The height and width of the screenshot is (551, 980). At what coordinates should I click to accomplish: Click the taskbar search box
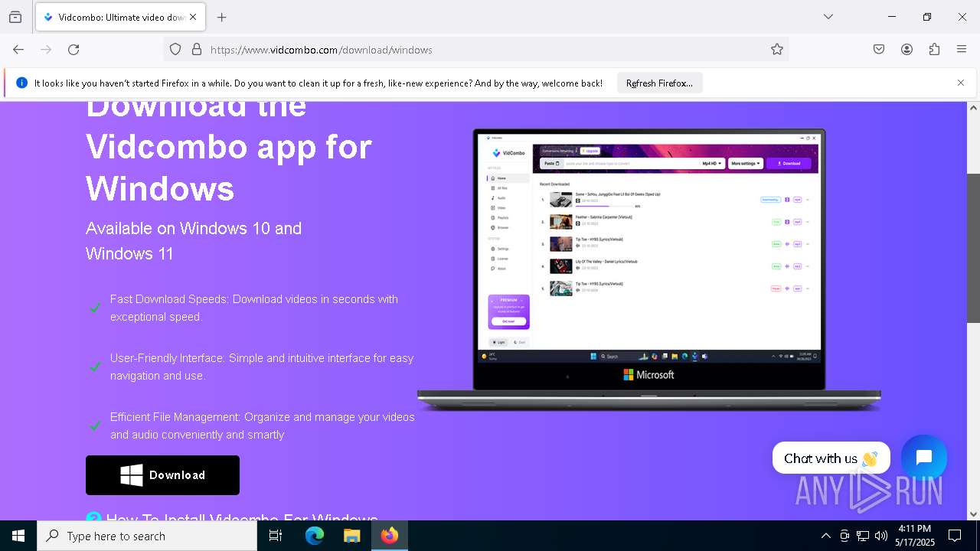(x=147, y=536)
